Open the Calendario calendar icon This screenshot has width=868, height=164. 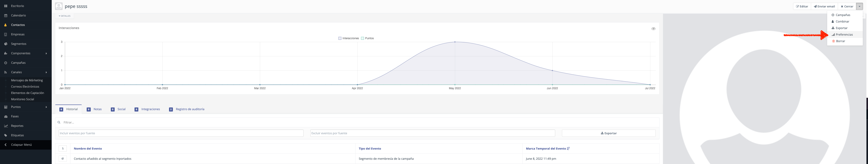6,16
